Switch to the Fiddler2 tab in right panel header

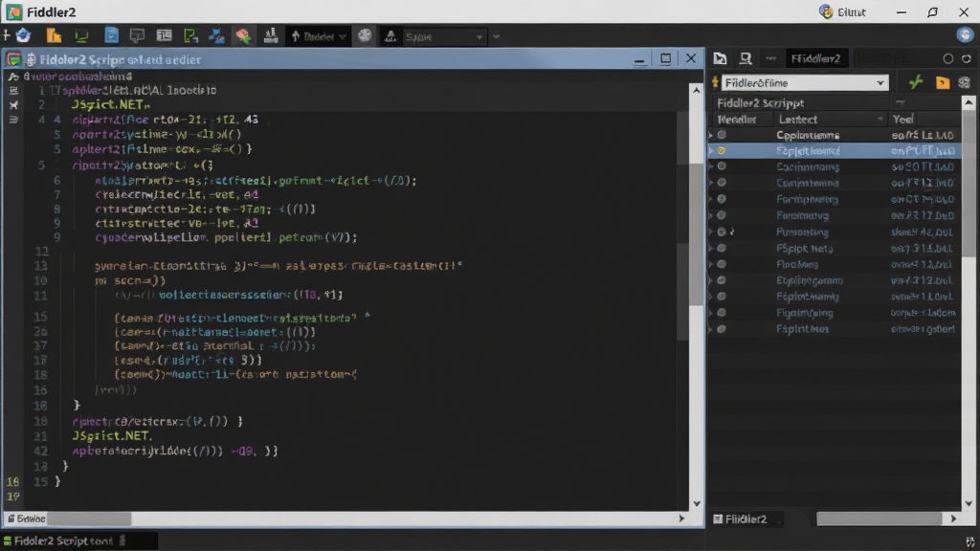(815, 58)
